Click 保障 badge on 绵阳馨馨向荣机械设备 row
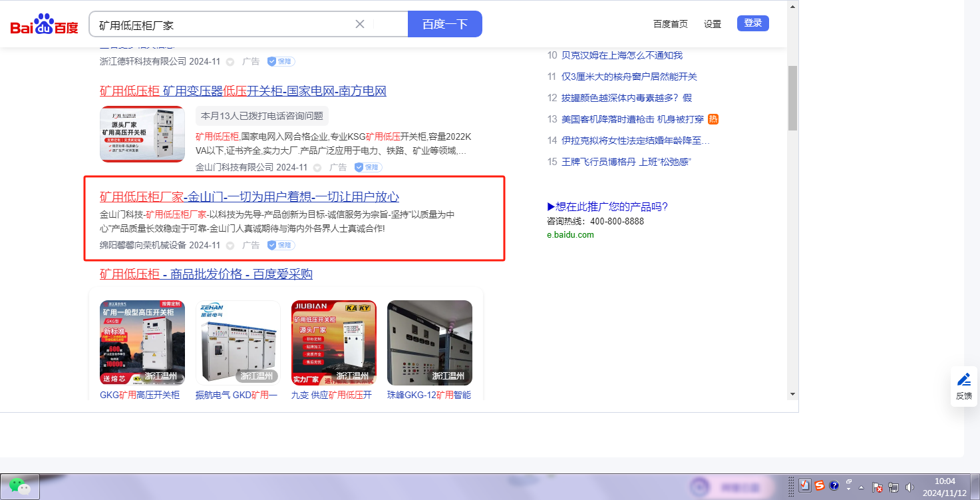This screenshot has height=500, width=980. click(281, 246)
